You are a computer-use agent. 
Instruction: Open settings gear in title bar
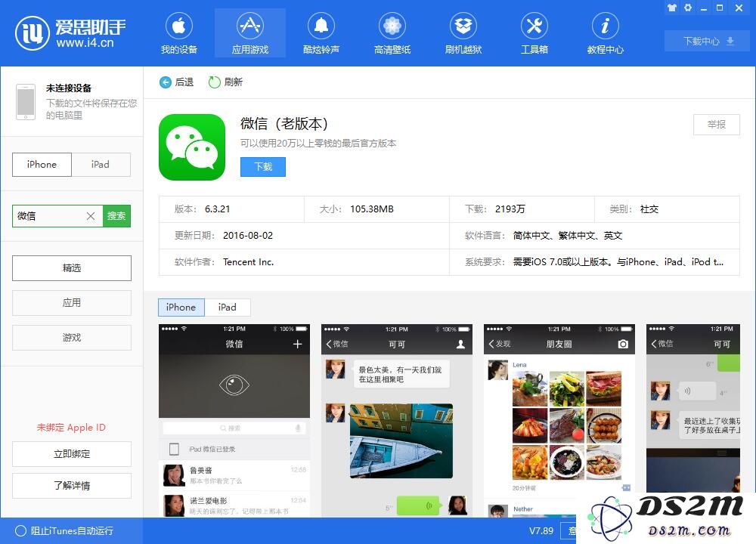688,8
